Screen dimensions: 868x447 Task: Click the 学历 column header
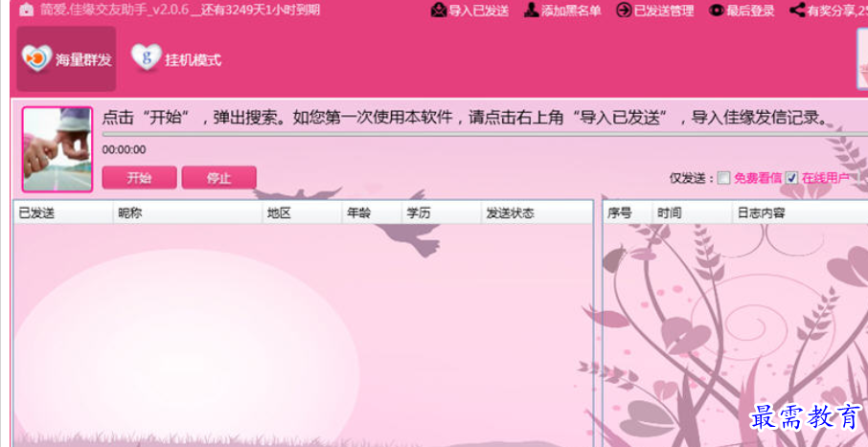tap(442, 213)
